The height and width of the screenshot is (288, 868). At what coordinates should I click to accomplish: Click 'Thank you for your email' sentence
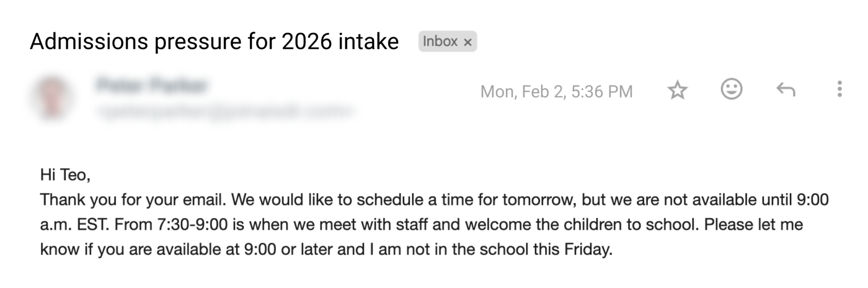point(133,200)
